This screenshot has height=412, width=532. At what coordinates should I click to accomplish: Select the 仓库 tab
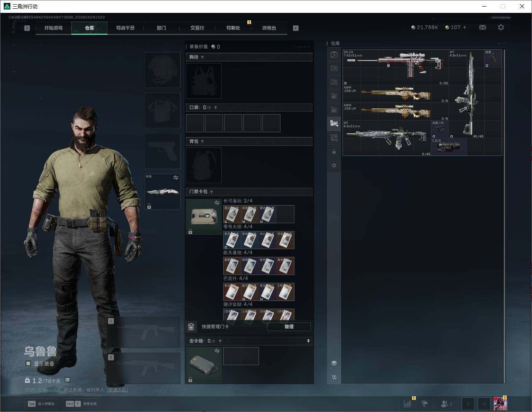click(x=89, y=28)
